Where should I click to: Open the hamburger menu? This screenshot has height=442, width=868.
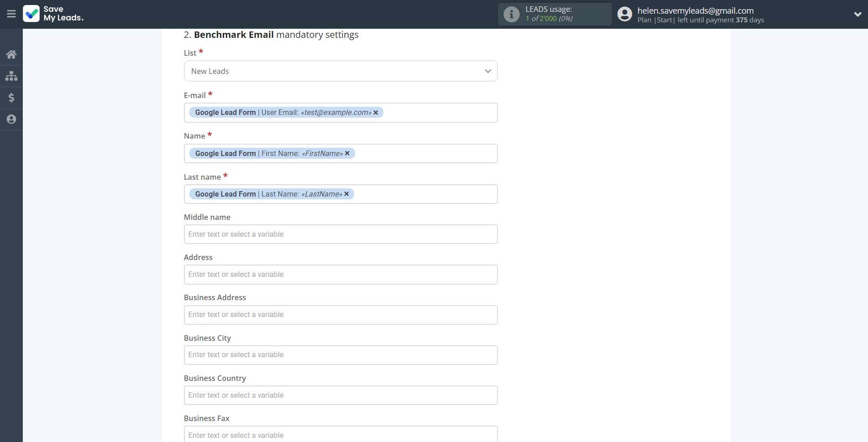pyautogui.click(x=11, y=14)
